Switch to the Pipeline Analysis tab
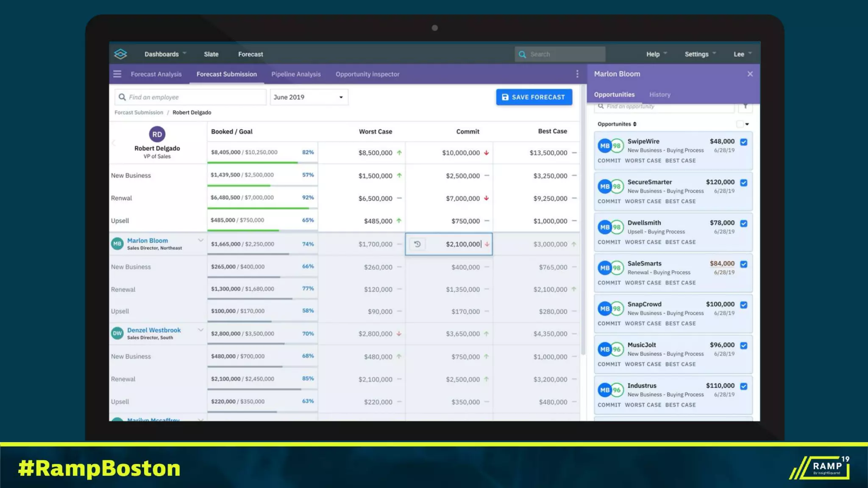The height and width of the screenshot is (488, 868). point(296,74)
